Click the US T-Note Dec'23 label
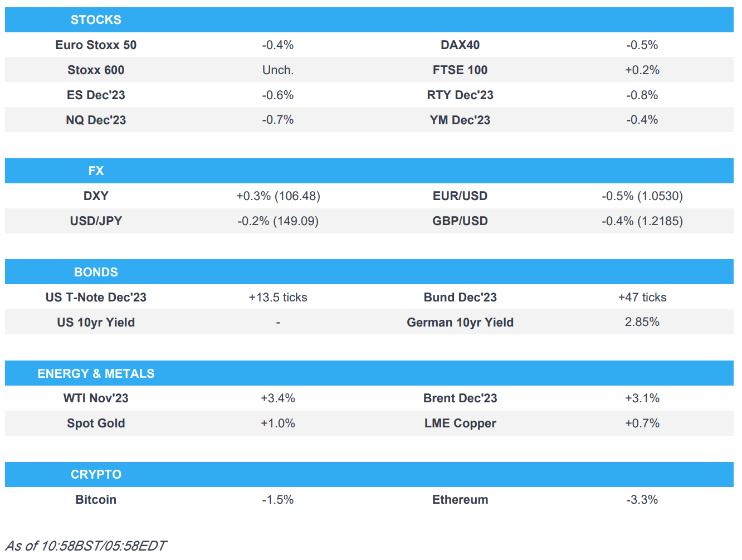The width and height of the screenshot is (742, 560). pos(96,298)
